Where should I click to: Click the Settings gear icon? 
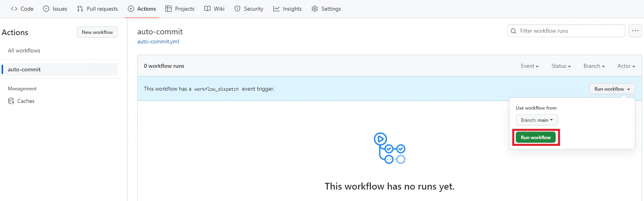(x=315, y=9)
